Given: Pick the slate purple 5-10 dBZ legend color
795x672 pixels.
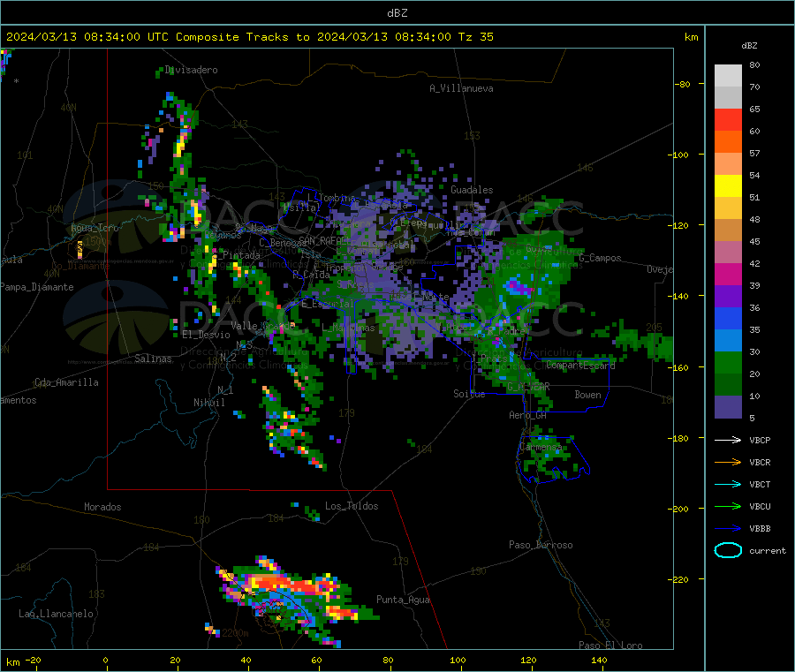Looking at the screenshot, I should pos(728,406).
